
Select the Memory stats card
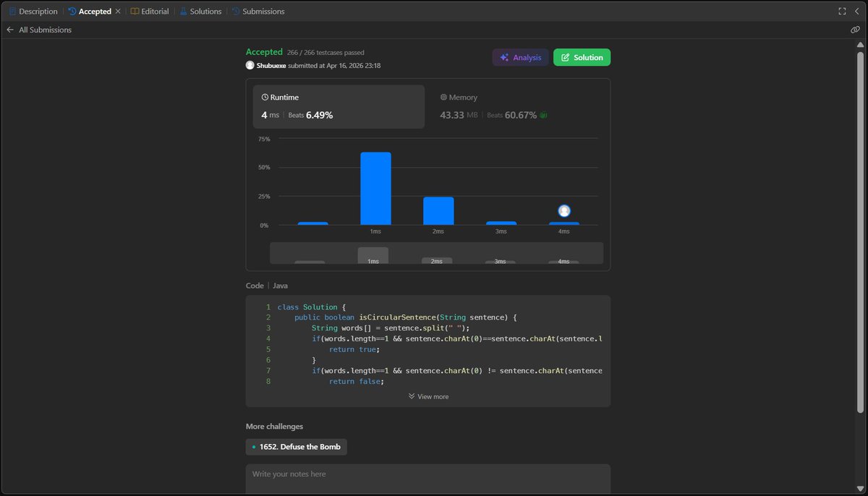pos(517,107)
